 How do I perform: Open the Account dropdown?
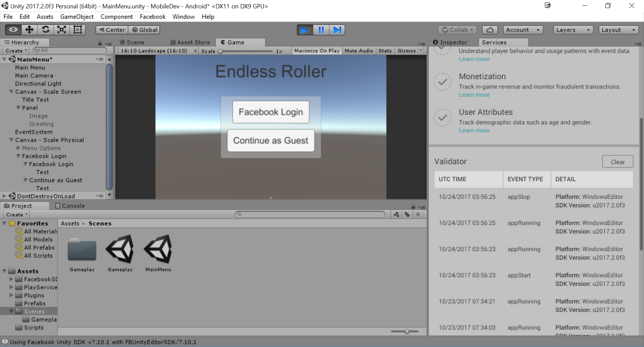point(523,30)
